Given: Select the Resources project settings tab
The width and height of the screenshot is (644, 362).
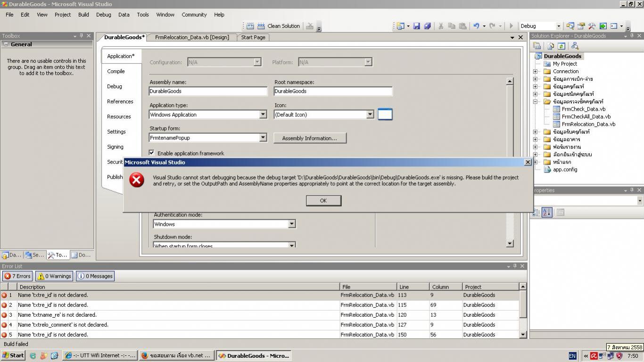Looking at the screenshot, I should (119, 116).
